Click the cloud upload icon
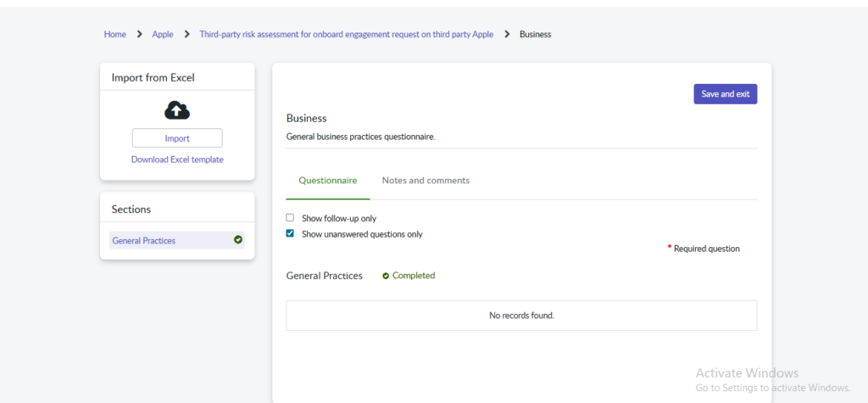The height and width of the screenshot is (403, 868). coord(177,110)
